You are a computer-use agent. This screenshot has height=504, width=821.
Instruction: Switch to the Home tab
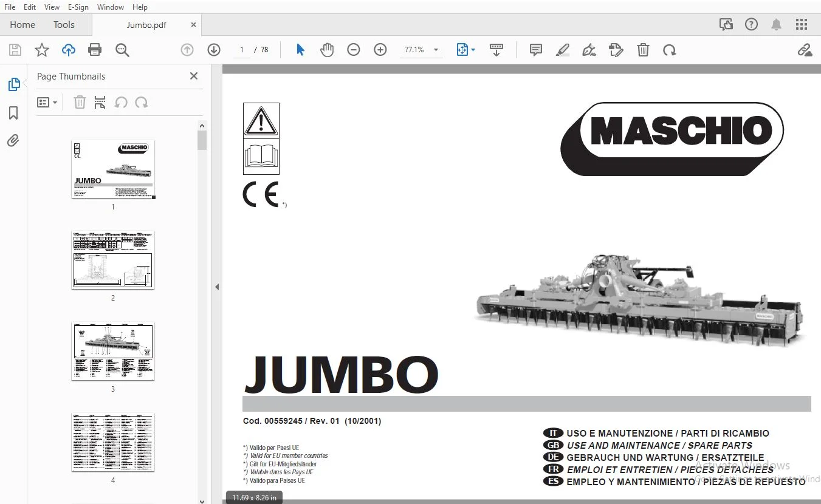(22, 25)
